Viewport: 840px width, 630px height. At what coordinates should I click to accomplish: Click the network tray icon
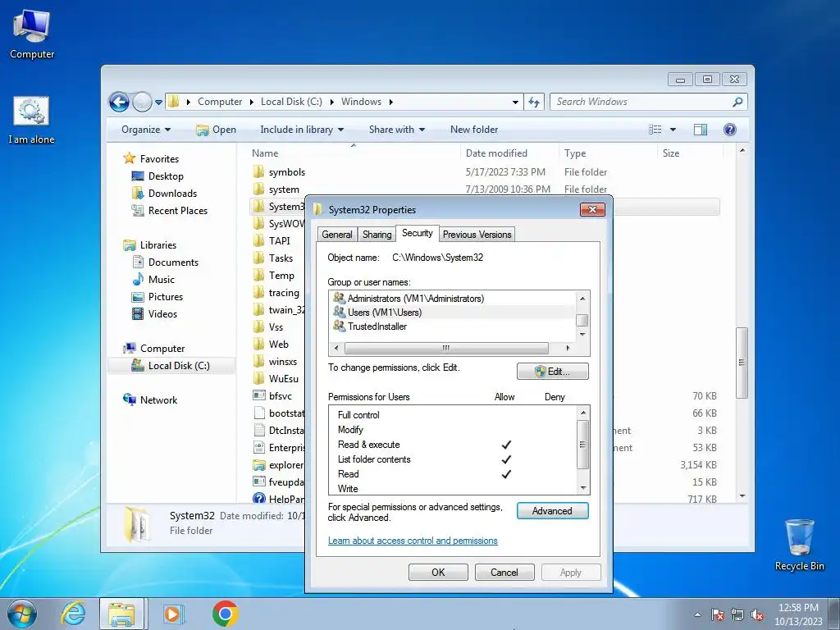pyautogui.click(x=737, y=615)
